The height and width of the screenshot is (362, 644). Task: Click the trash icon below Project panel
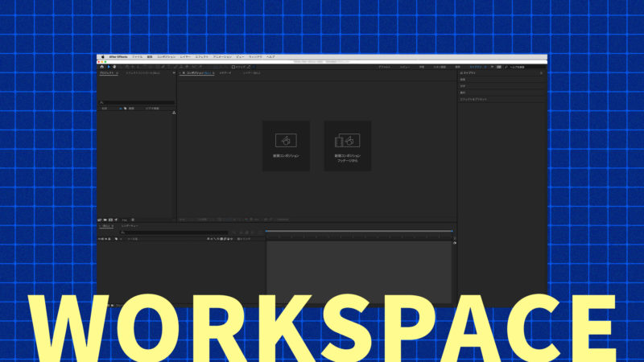133,220
